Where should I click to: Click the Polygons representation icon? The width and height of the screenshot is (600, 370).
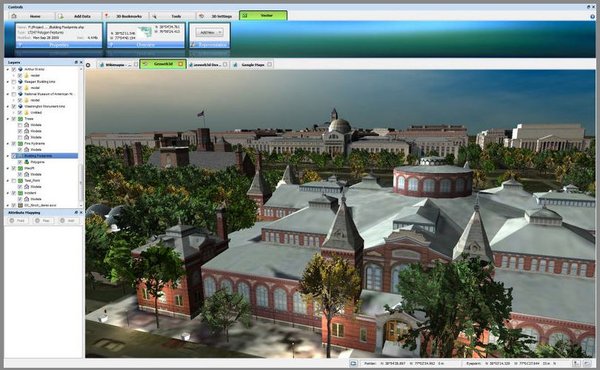[x=26, y=162]
